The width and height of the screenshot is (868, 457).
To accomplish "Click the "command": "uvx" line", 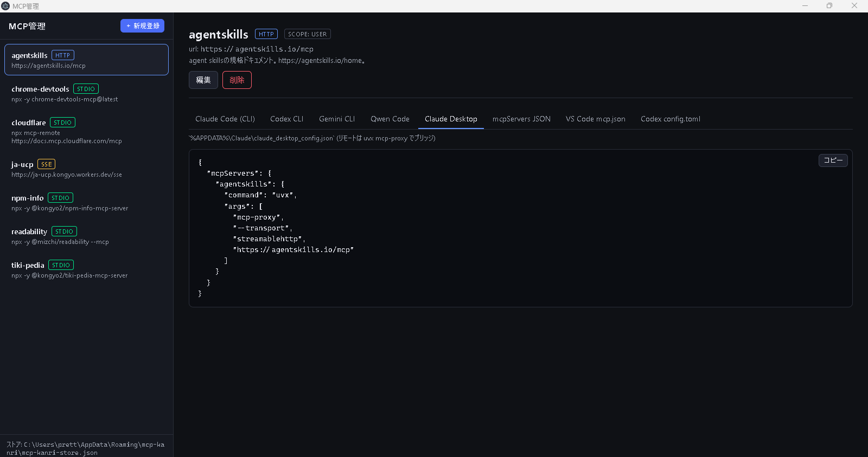I will (x=260, y=195).
